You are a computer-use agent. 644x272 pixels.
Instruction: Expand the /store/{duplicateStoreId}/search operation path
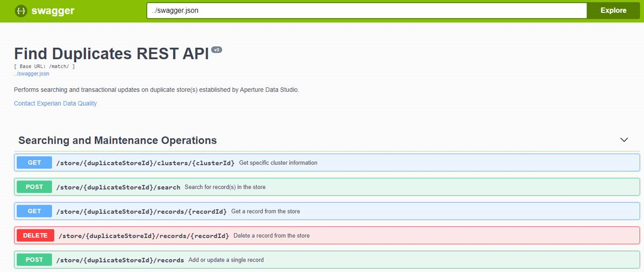(x=118, y=187)
